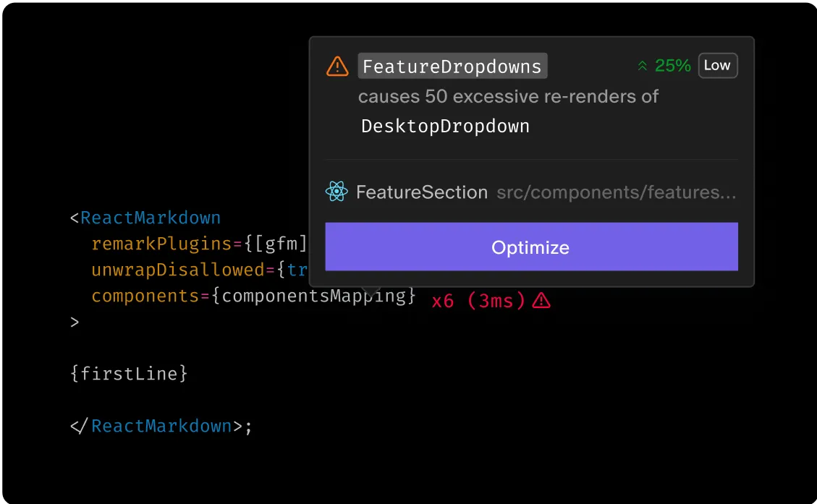Select the DesktopDropdown component name
The height and width of the screenshot is (504, 817).
[444, 126]
